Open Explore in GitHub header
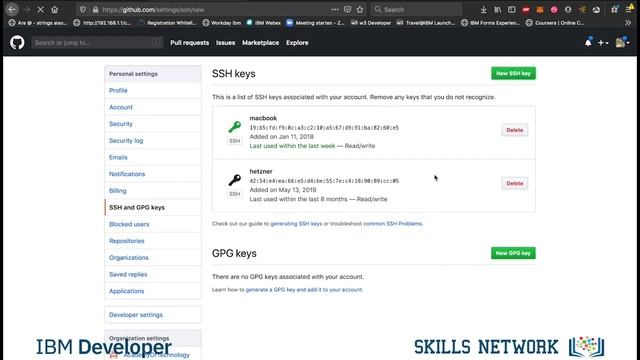This screenshot has height=360, width=640. 297,42
